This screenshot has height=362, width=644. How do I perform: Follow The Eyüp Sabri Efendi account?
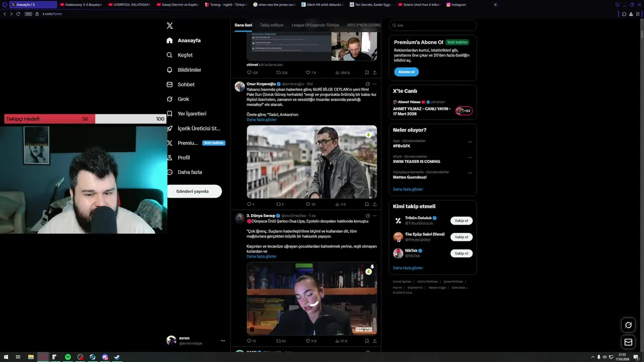point(461,237)
